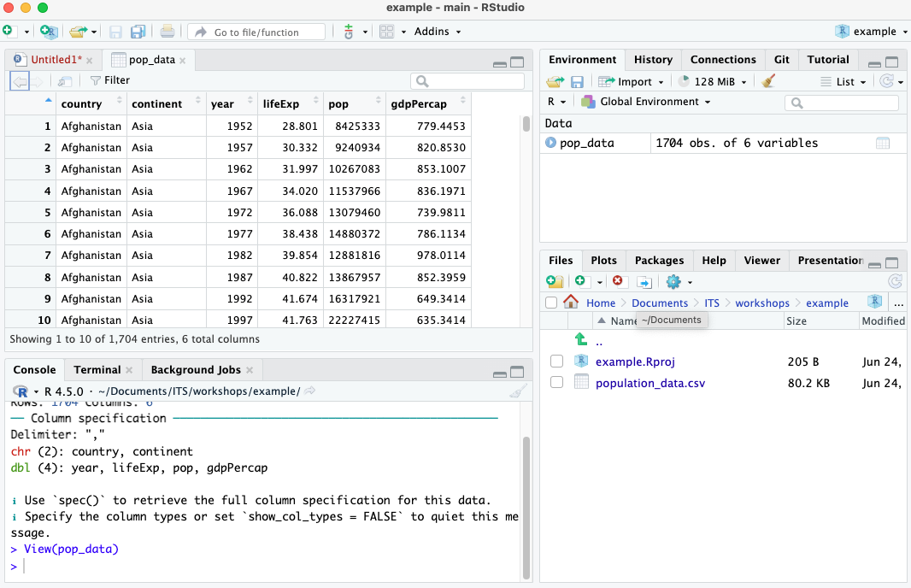Click the delete file icon in Files pane
Screen dimensions: 911x588
tap(619, 281)
